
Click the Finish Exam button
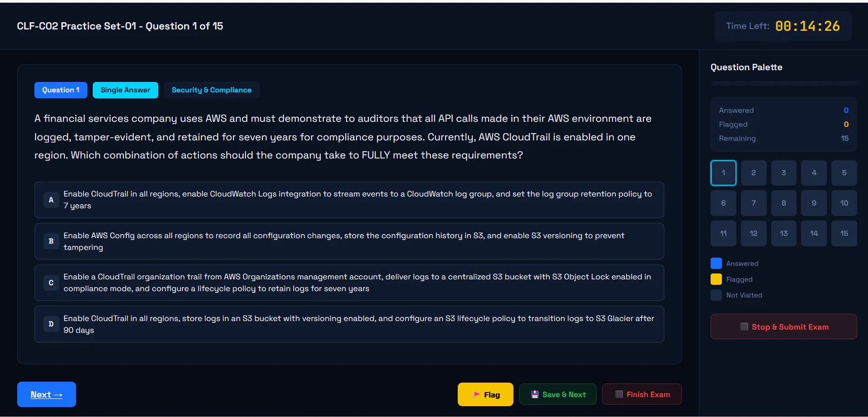(x=642, y=394)
